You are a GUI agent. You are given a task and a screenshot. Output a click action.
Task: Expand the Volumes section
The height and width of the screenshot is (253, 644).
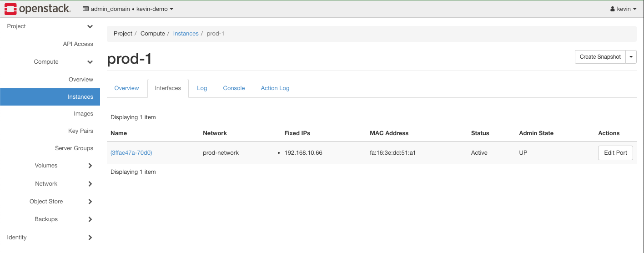tap(90, 166)
